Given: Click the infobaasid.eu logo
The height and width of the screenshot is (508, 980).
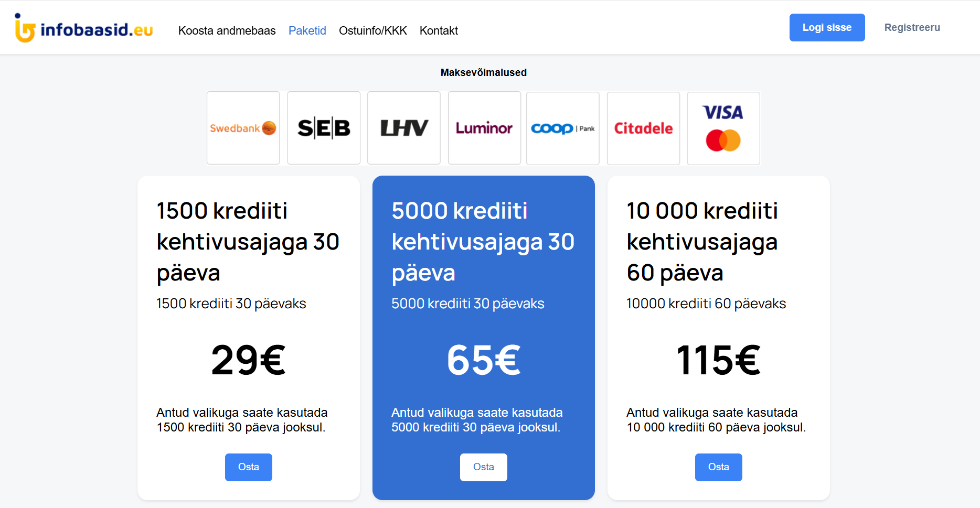Looking at the screenshot, I should [x=84, y=28].
